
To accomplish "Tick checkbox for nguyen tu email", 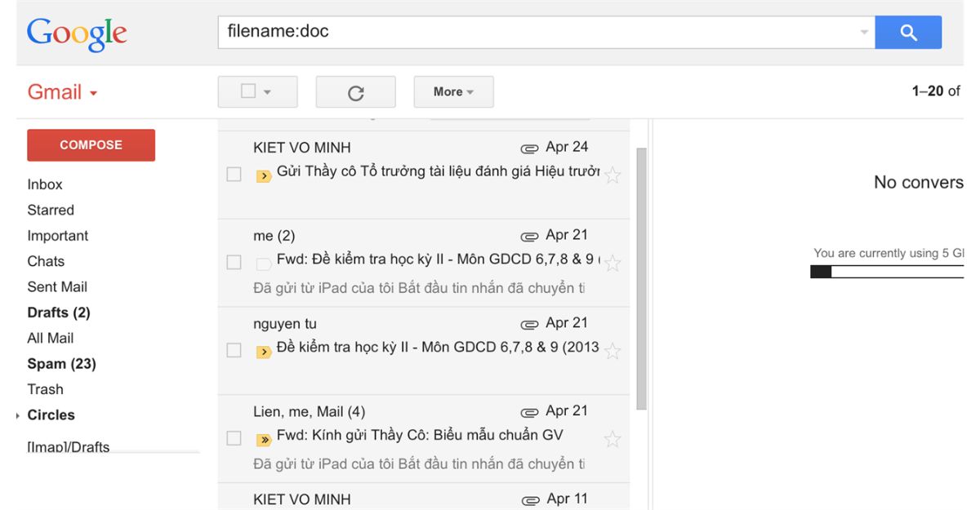I will [234, 350].
